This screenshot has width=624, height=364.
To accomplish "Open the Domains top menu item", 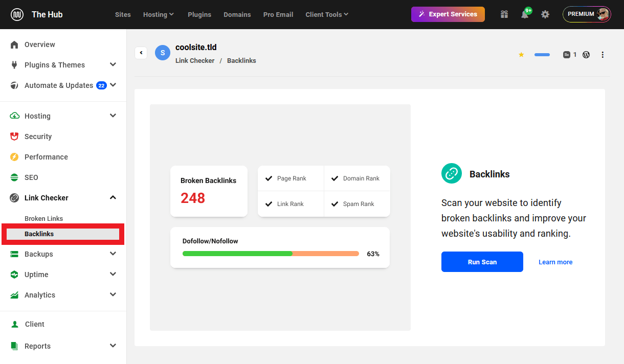I will point(237,14).
